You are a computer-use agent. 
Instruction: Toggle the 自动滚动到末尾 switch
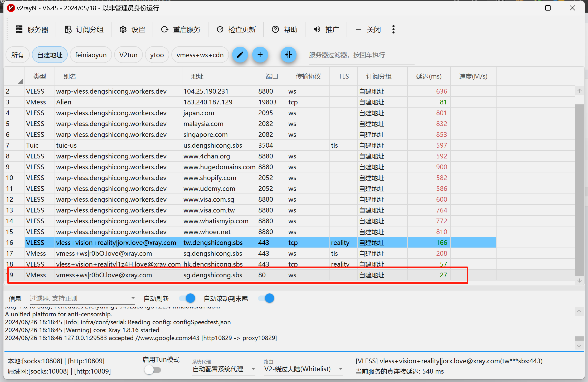[x=266, y=298]
